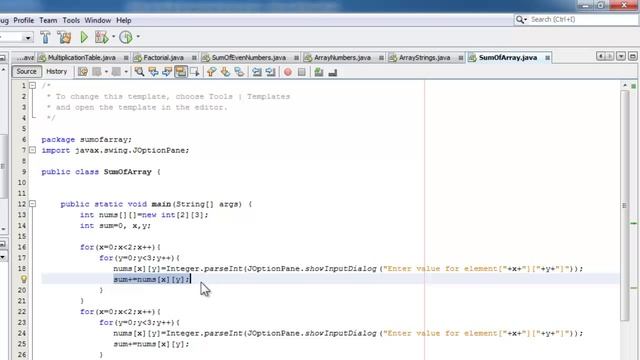This screenshot has height=360, width=640.
Task: Click the Find Selection magnifier icon
Action: click(139, 72)
